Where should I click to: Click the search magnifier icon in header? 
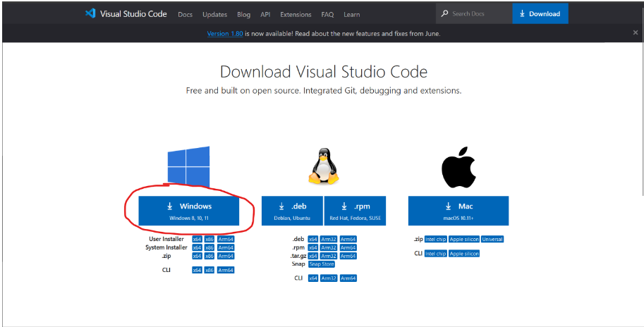444,13
